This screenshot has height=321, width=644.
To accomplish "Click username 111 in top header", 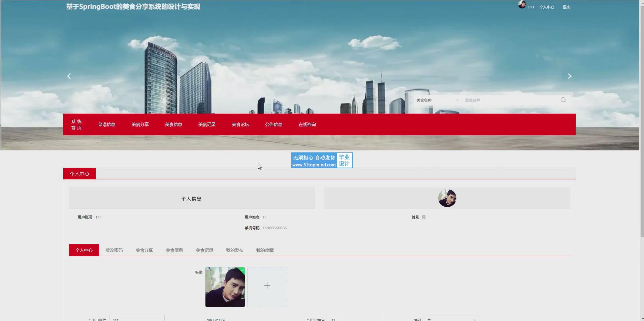I will point(531,7).
